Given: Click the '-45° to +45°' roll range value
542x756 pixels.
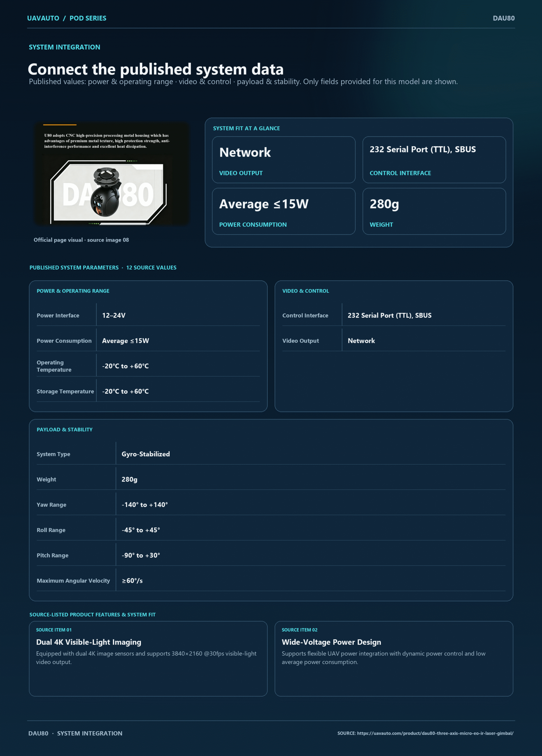Looking at the screenshot, I should point(141,530).
